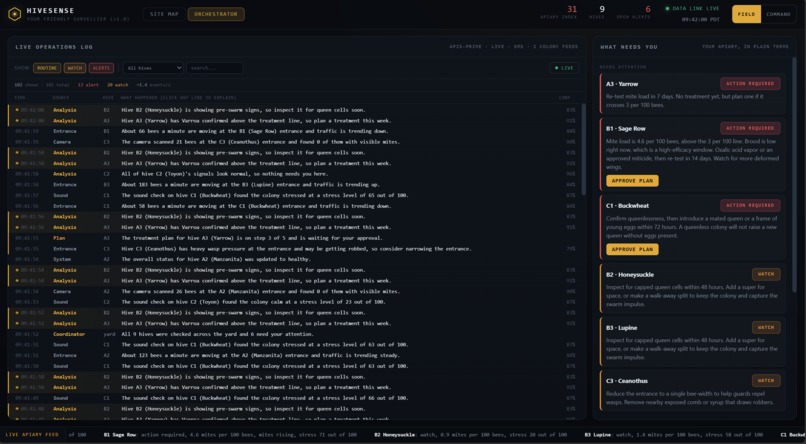
Task: Open the log line about camera scanning 21 bees
Action: [x=295, y=142]
